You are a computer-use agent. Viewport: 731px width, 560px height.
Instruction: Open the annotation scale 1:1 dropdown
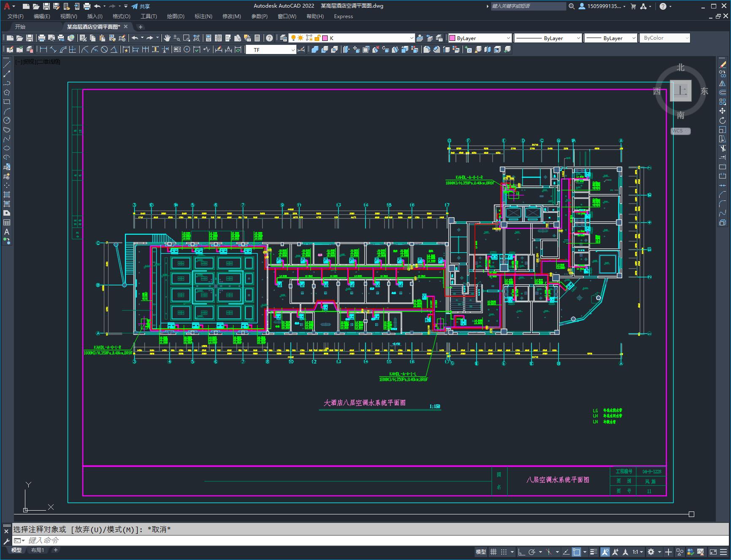coord(638,552)
